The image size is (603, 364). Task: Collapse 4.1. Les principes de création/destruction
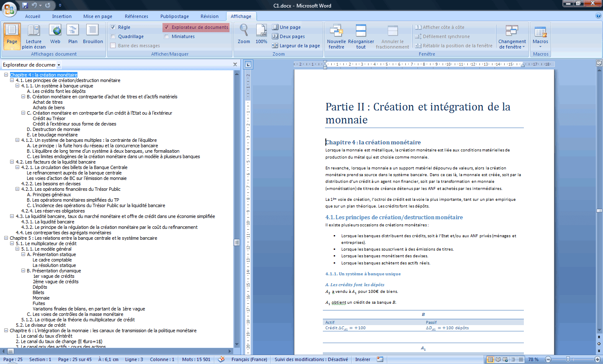[x=12, y=80]
